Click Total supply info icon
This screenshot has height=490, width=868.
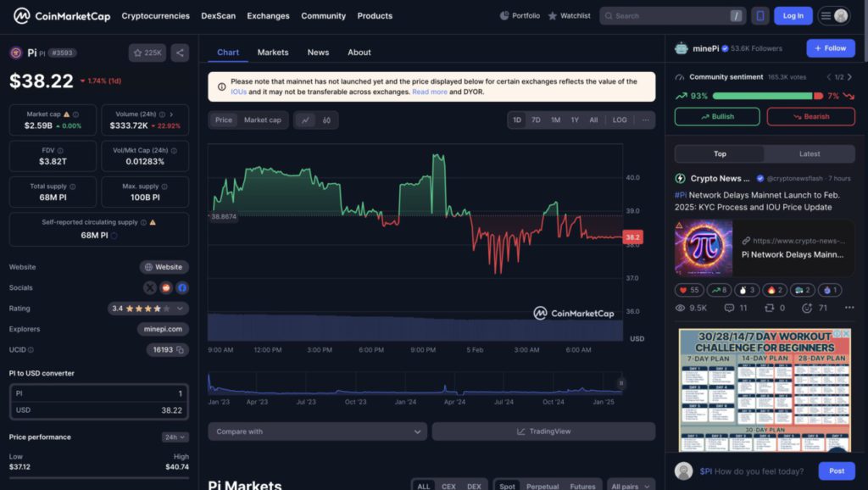(73, 187)
